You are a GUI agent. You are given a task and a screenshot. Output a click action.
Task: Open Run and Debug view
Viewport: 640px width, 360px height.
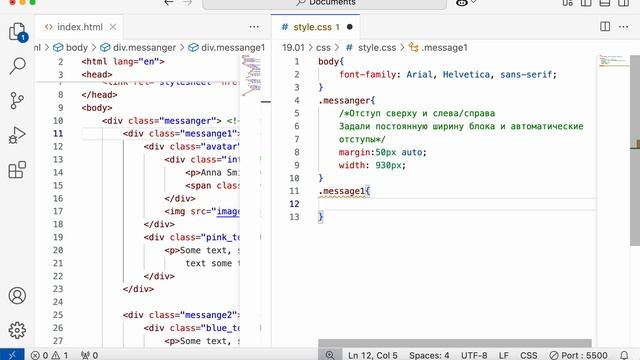(17, 135)
